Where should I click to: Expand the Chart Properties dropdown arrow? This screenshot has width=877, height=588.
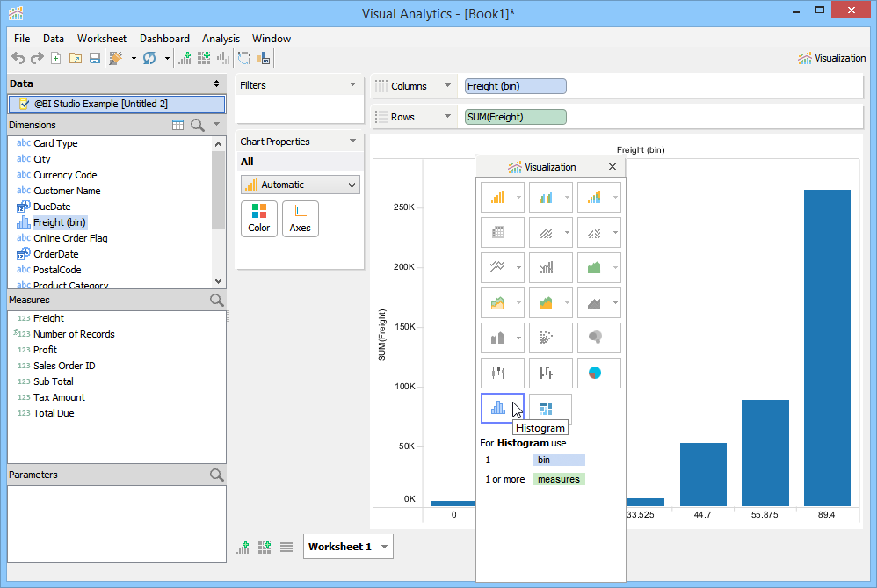tap(352, 141)
